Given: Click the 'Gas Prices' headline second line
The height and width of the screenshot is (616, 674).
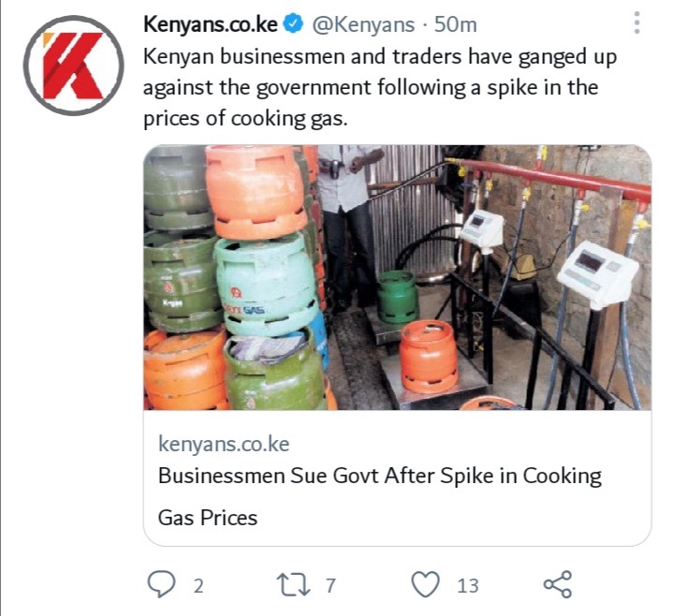Looking at the screenshot, I should coord(208,518).
